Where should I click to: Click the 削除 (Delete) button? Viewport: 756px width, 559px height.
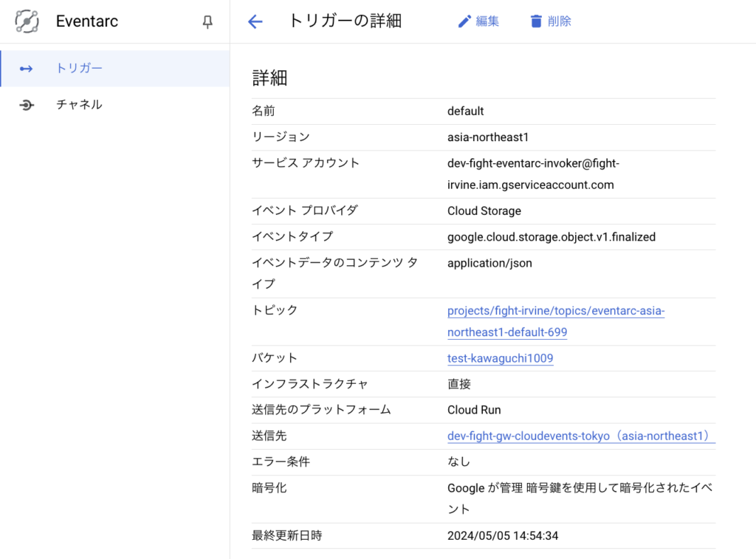(560, 21)
